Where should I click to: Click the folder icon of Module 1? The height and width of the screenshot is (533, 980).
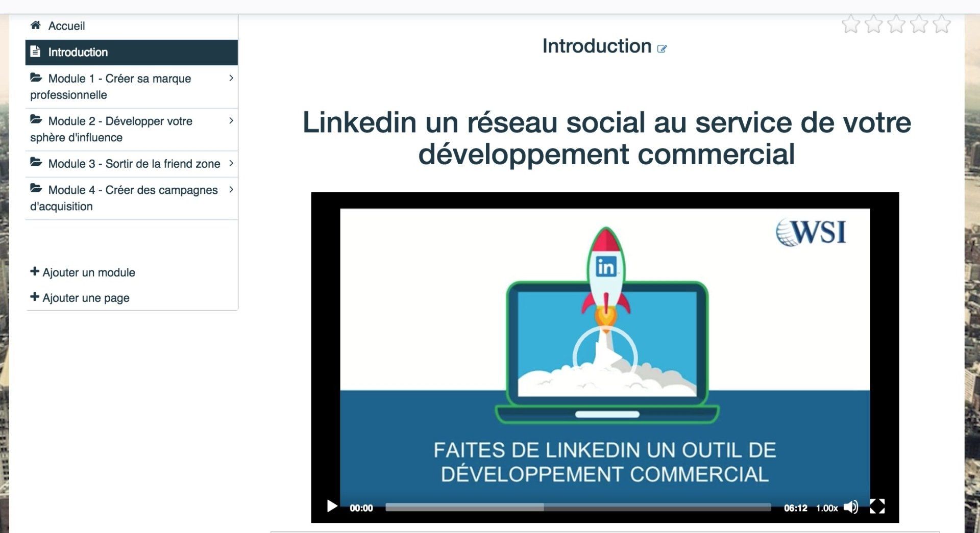(x=36, y=78)
